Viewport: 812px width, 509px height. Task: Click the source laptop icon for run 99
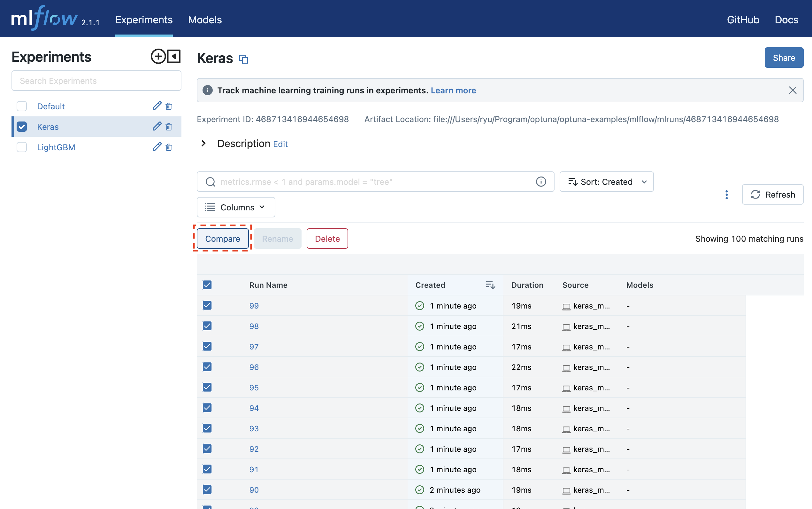point(566,307)
